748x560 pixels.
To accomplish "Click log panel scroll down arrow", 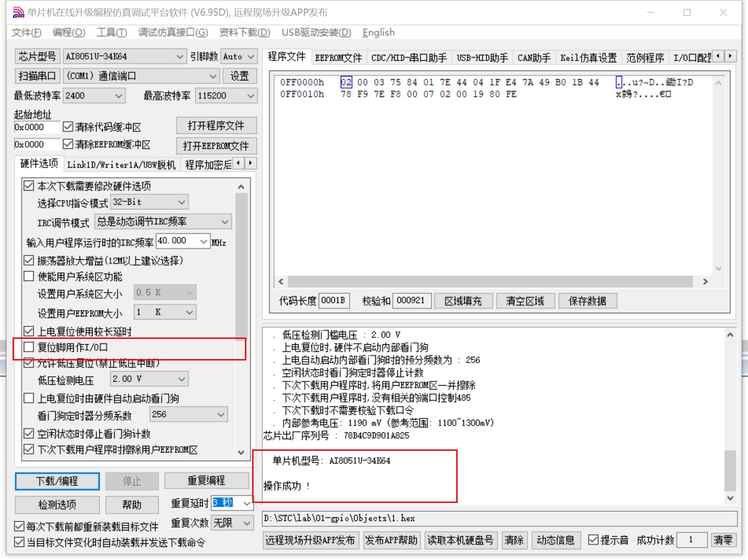I will [x=730, y=498].
